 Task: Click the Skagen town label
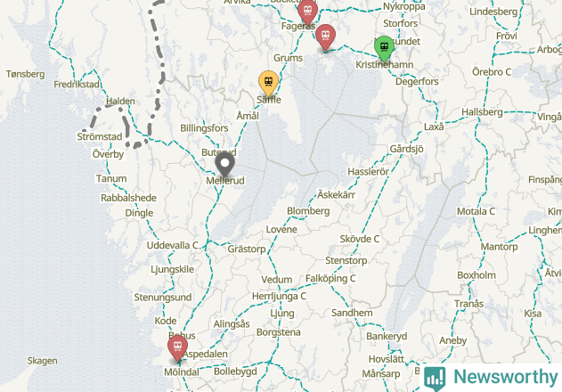(42, 361)
